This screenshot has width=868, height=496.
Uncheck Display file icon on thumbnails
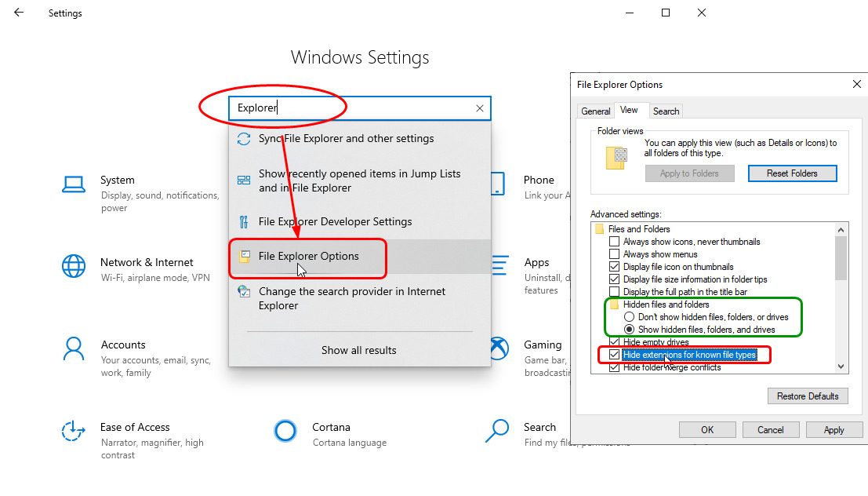(615, 267)
